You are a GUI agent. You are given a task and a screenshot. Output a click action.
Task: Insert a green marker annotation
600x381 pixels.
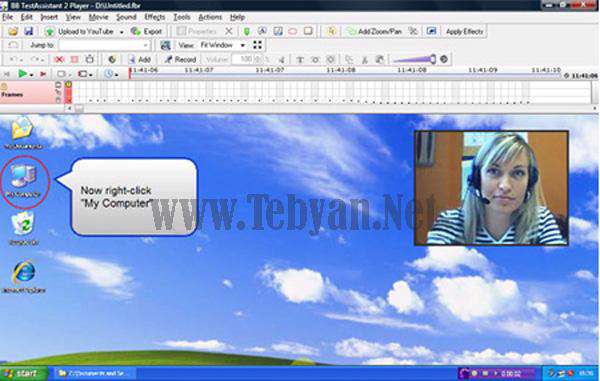click(247, 31)
